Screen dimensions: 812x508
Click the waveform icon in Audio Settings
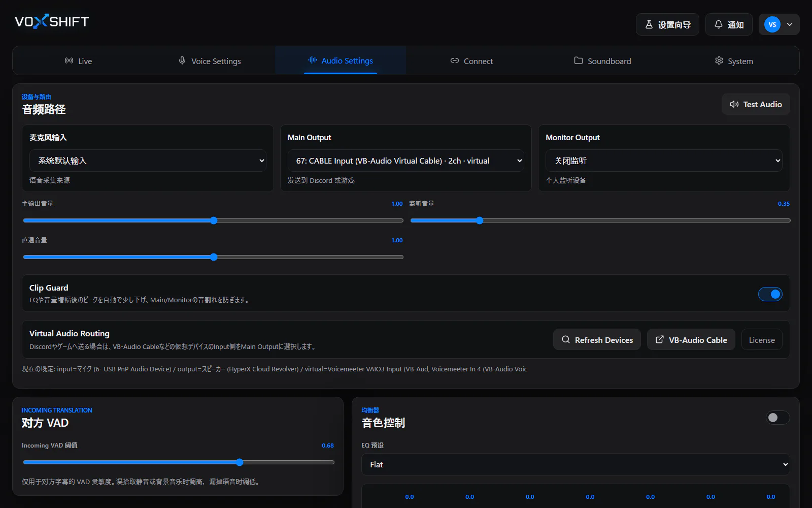(x=313, y=60)
